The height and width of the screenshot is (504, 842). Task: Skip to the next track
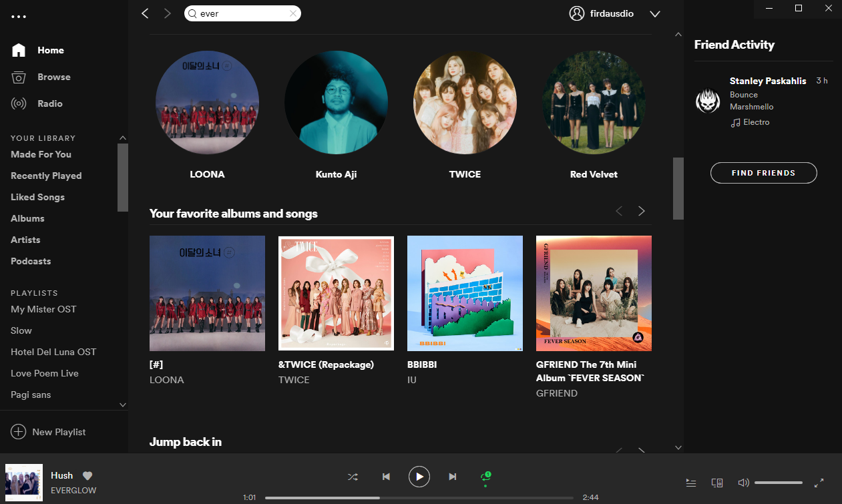tap(453, 477)
